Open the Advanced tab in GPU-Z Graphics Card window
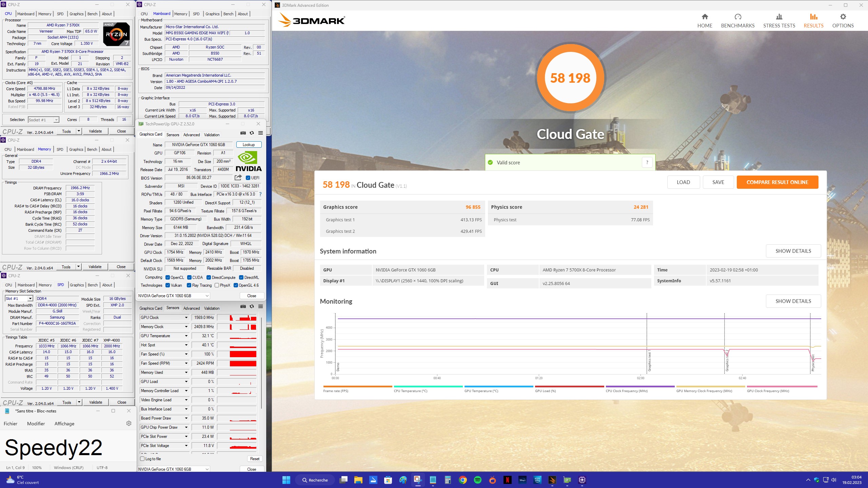The width and height of the screenshot is (868, 488). [192, 135]
